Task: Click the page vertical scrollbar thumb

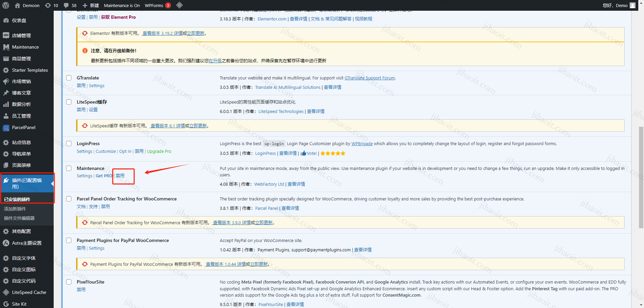Action: [x=641, y=177]
